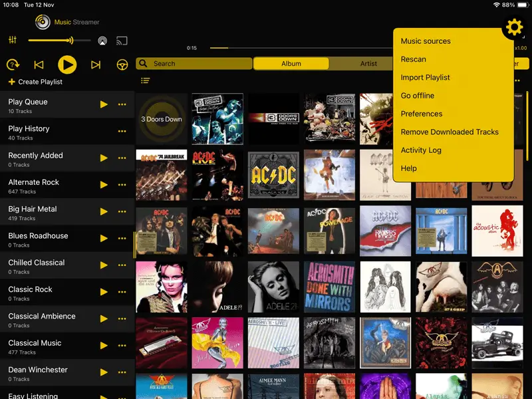The height and width of the screenshot is (399, 532).
Task: Open Big Hair Metal more options
Action: pyautogui.click(x=122, y=211)
